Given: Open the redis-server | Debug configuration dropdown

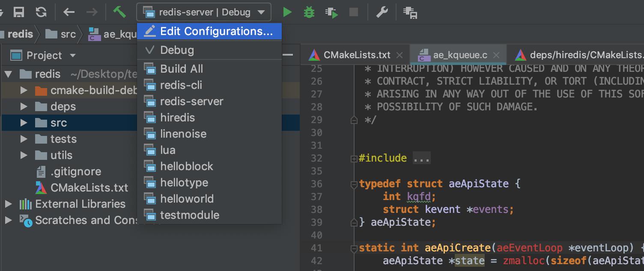Looking at the screenshot, I should point(204,12).
